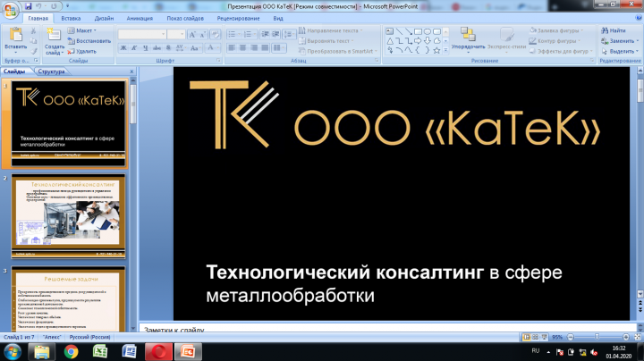Switch to Normal view in status bar

point(526,337)
